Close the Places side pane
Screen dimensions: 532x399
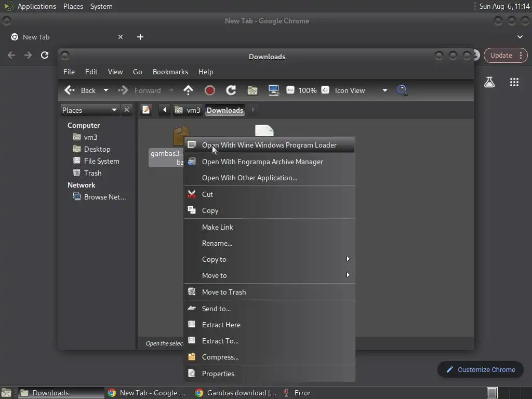[x=127, y=110]
